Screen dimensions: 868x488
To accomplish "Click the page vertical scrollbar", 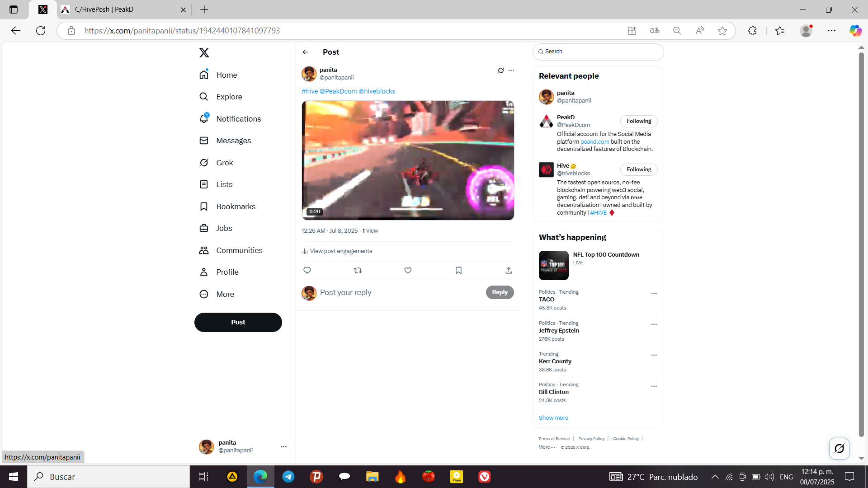I will click(861, 244).
